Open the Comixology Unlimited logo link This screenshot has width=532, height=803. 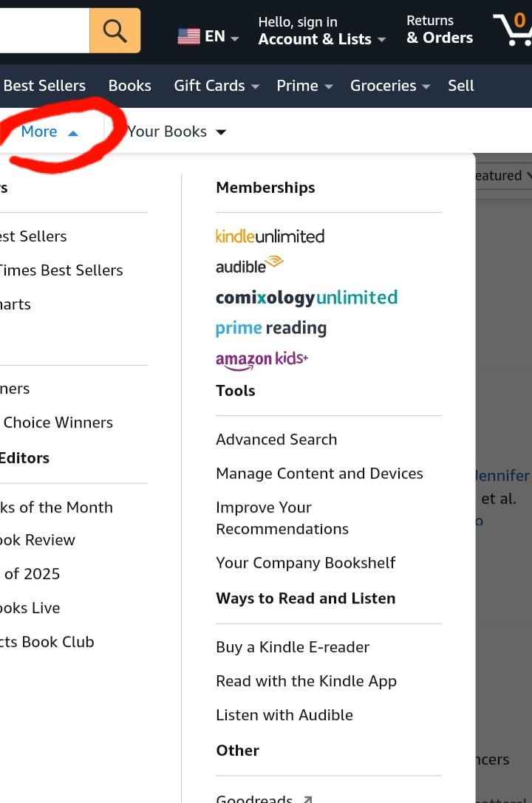pyautogui.click(x=306, y=298)
